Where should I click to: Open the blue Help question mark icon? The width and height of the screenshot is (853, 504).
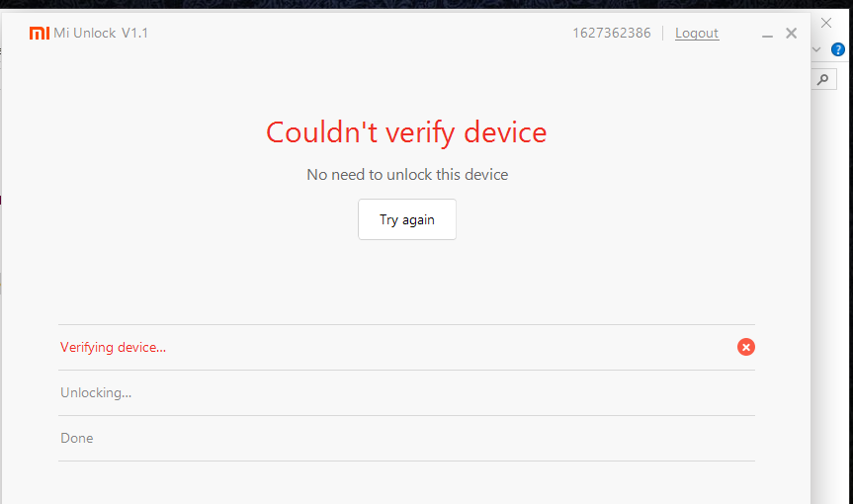(x=838, y=49)
